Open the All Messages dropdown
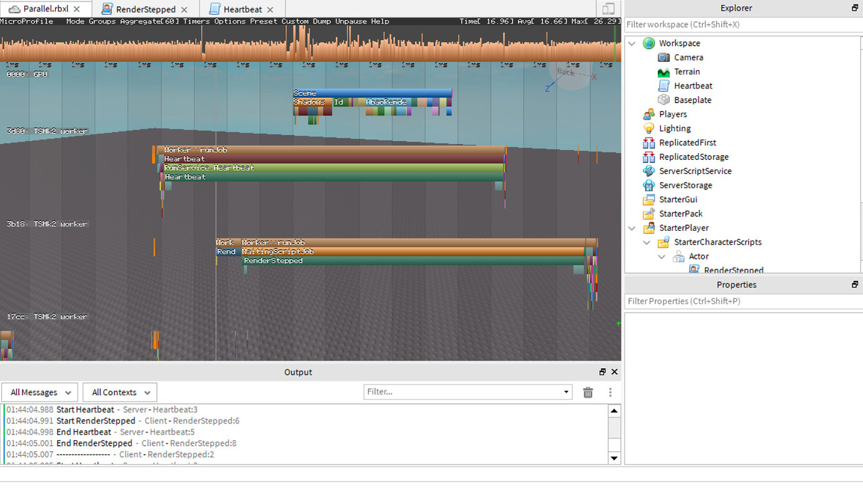Screen dimensions: 863x504 point(39,392)
